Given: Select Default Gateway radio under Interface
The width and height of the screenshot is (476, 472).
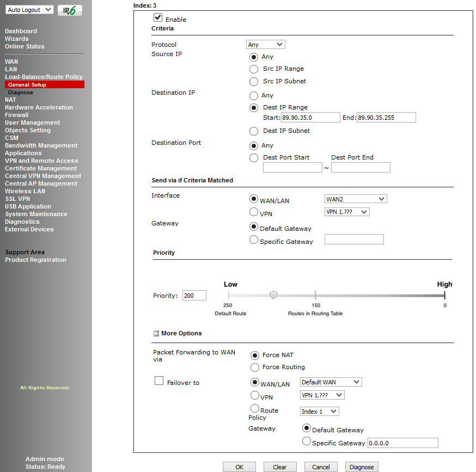Looking at the screenshot, I should coord(254,226).
